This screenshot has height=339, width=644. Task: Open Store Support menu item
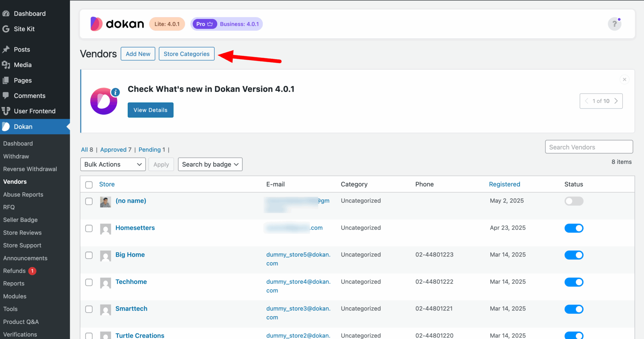click(x=22, y=245)
